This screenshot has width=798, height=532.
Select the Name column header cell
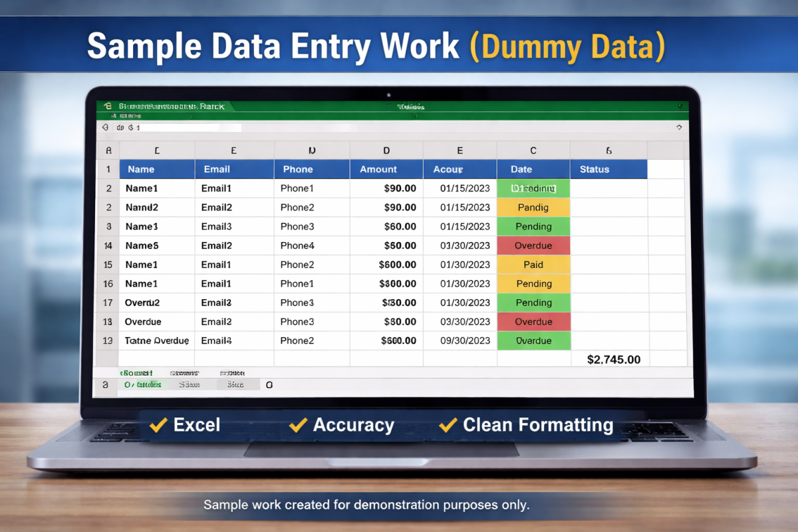point(157,170)
